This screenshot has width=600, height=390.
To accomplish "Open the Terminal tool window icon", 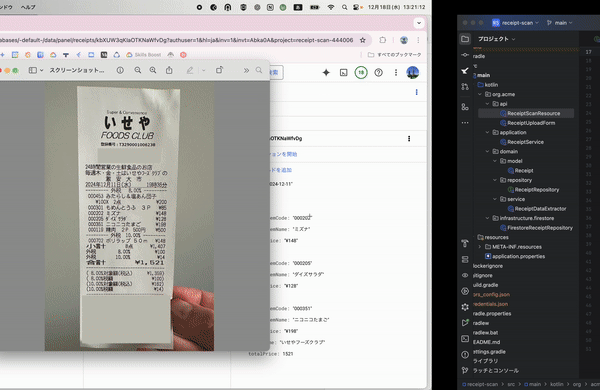I will 465,339.
